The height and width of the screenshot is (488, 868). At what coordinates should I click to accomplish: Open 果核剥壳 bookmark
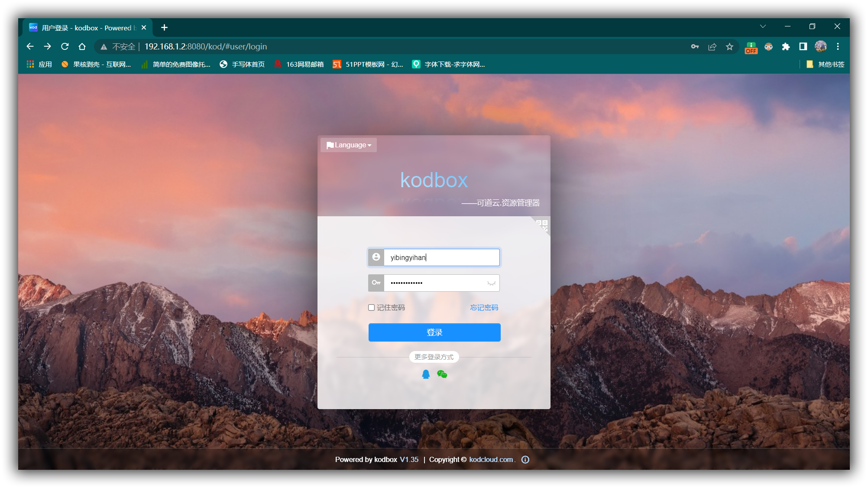coord(96,64)
